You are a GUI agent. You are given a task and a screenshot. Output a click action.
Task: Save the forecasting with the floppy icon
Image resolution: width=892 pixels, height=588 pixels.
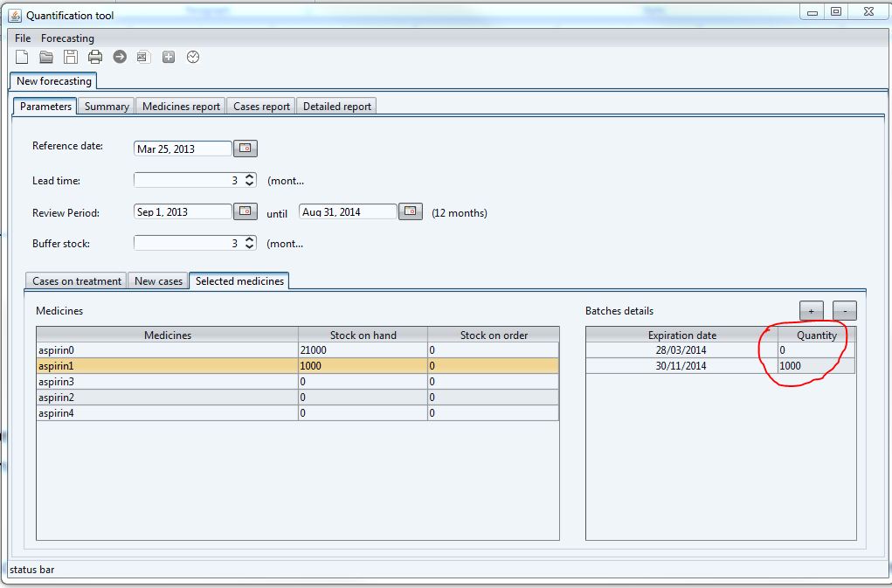click(71, 57)
